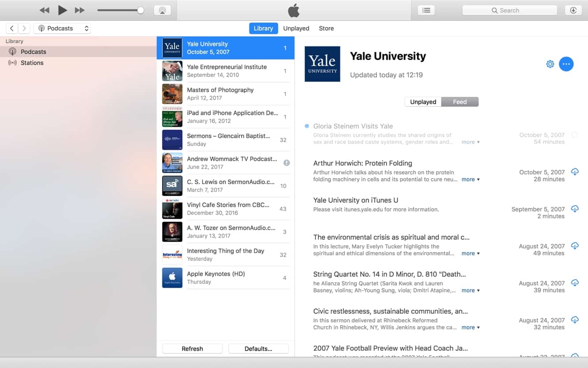
Task: Click Masters of Photography artwork thumbnail
Action: point(172,94)
